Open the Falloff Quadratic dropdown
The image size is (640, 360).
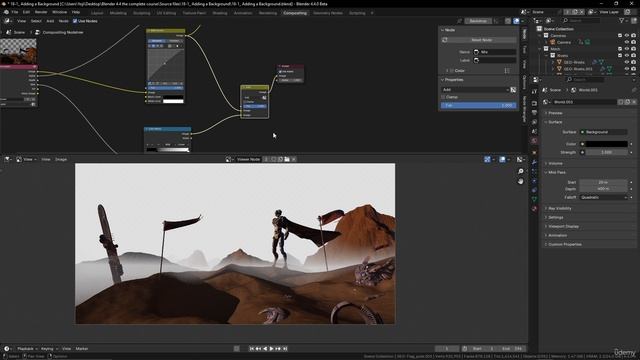(603, 197)
